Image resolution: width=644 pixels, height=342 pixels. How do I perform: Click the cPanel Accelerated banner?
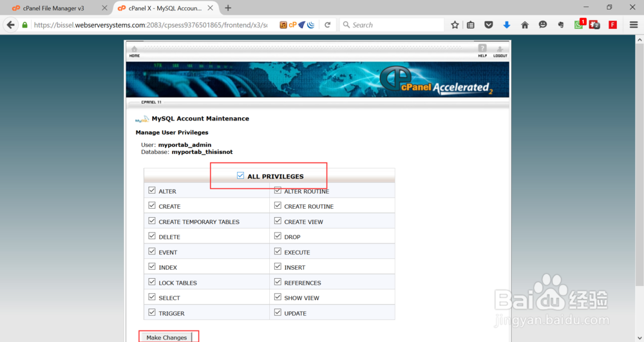point(317,80)
